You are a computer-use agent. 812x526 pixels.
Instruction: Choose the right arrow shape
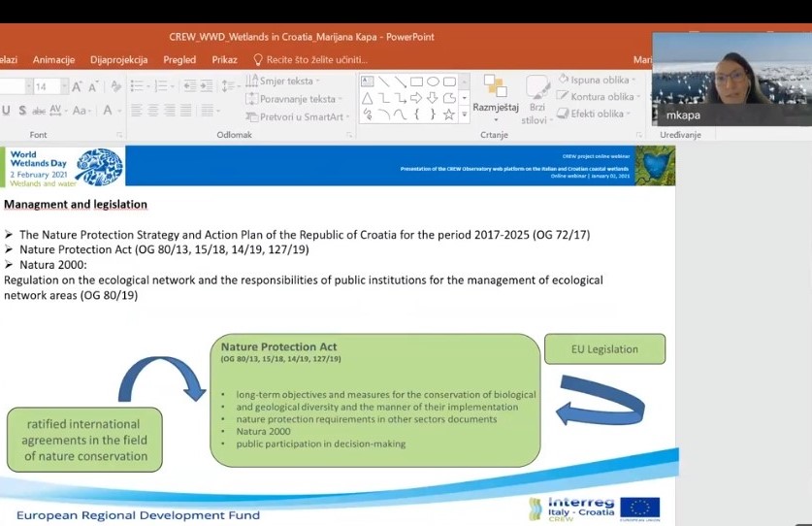pyautogui.click(x=416, y=98)
